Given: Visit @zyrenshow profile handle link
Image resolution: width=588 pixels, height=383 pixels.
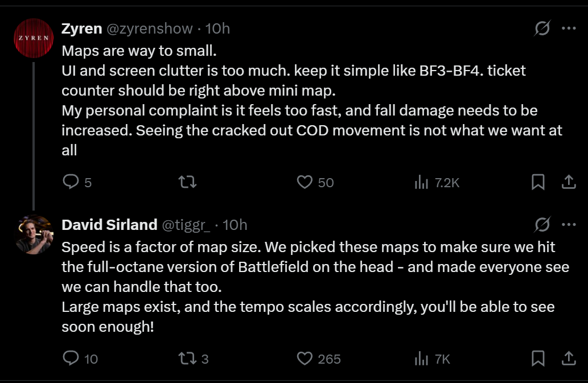Looking at the screenshot, I should pyautogui.click(x=150, y=28).
